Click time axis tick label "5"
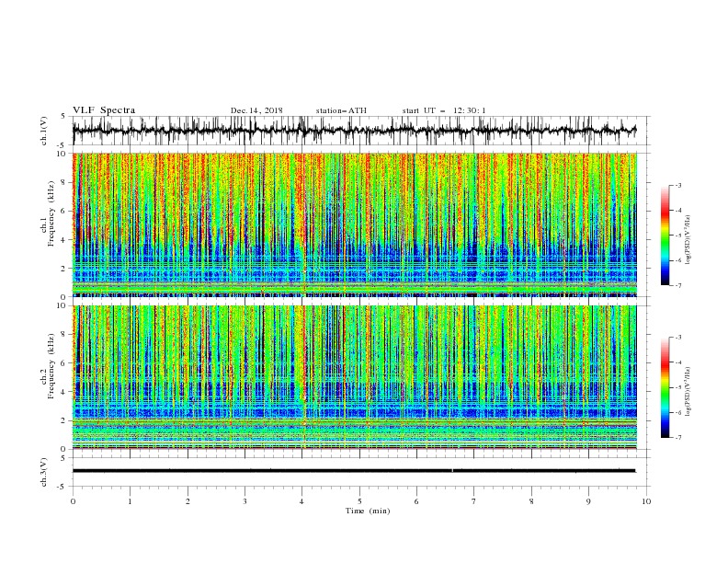The height and width of the screenshot is (563, 728). [x=359, y=501]
